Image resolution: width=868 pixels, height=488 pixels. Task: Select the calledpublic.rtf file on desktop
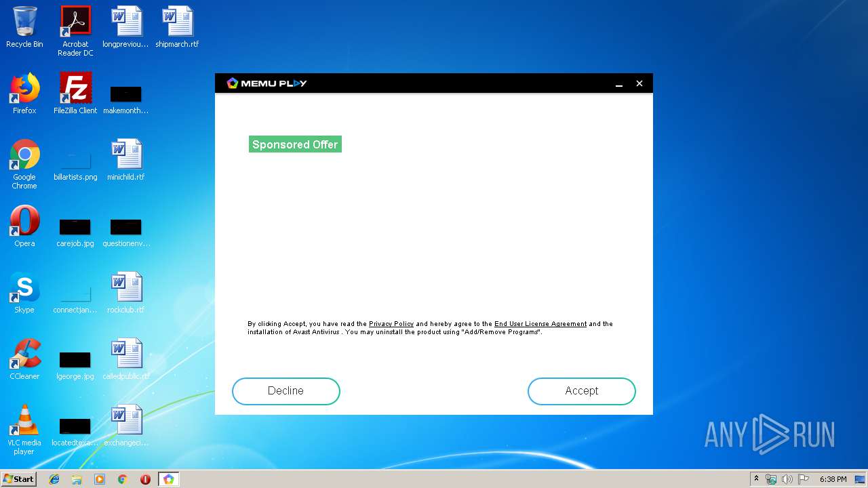(126, 359)
